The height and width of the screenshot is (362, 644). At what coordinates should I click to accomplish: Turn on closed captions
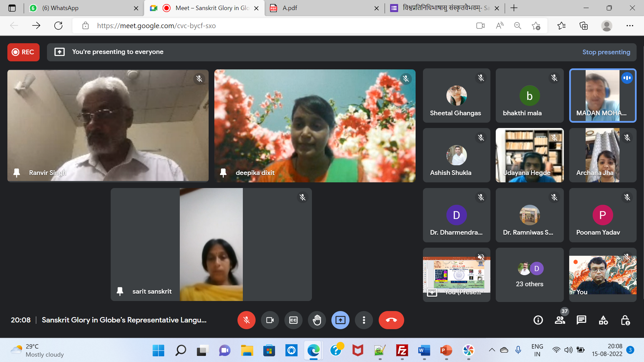point(293,320)
